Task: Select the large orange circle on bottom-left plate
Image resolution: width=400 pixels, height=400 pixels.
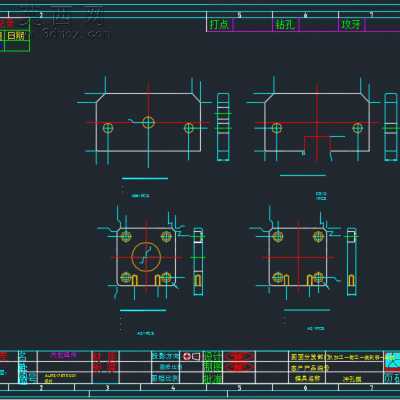Action: coord(146,257)
